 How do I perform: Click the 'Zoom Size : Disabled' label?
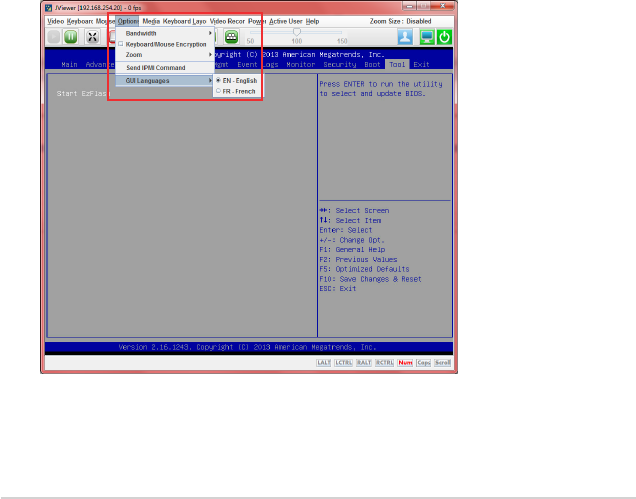(400, 21)
